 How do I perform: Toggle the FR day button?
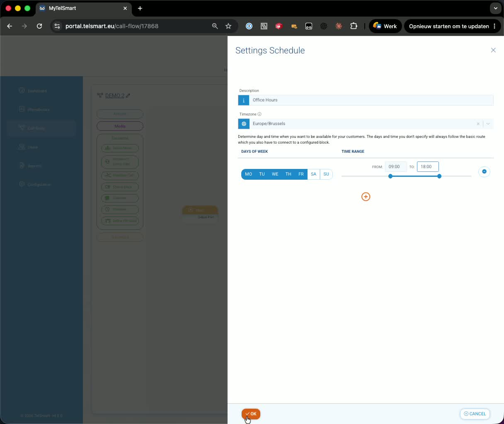(301, 174)
